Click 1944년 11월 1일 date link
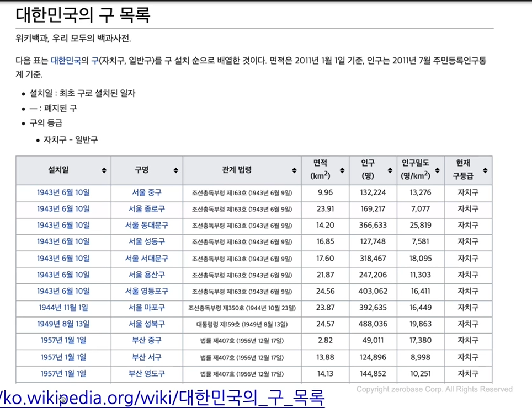The height and width of the screenshot is (408, 532). [x=63, y=307]
